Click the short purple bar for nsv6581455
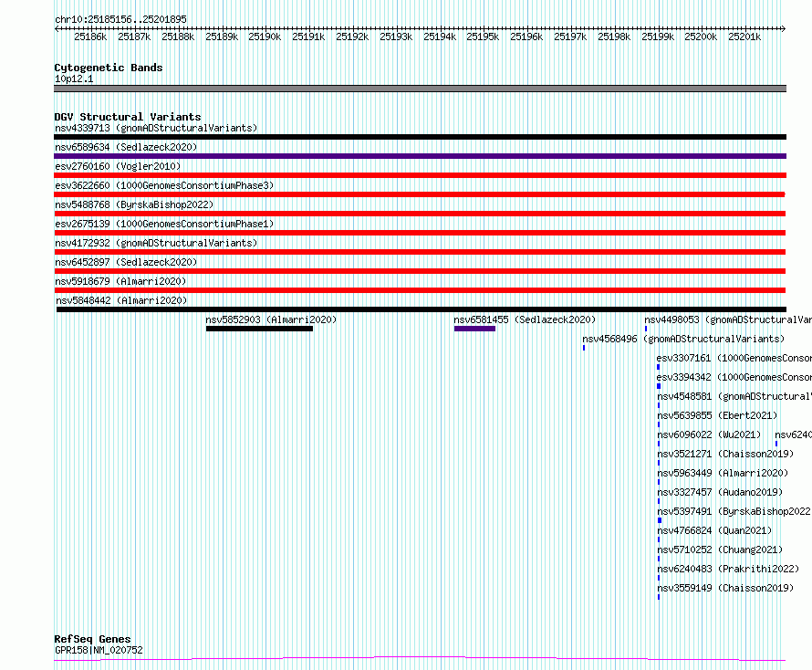The height and width of the screenshot is (670, 812). 474,329
